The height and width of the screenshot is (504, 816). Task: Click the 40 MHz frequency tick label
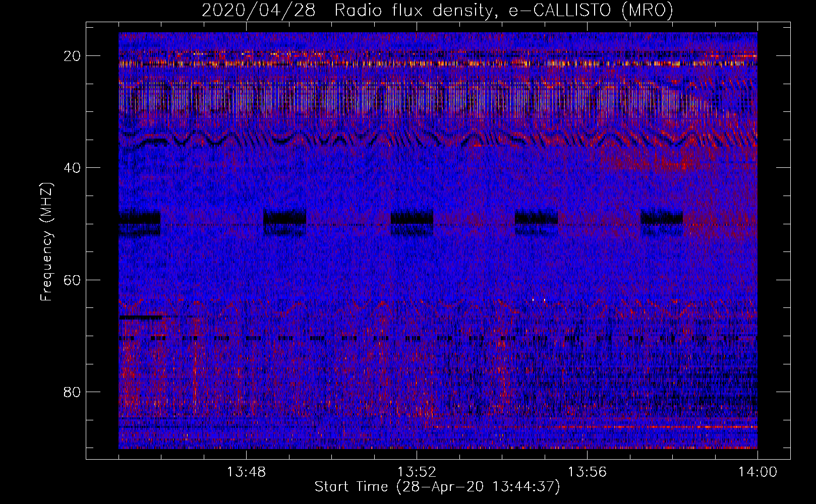click(x=73, y=168)
